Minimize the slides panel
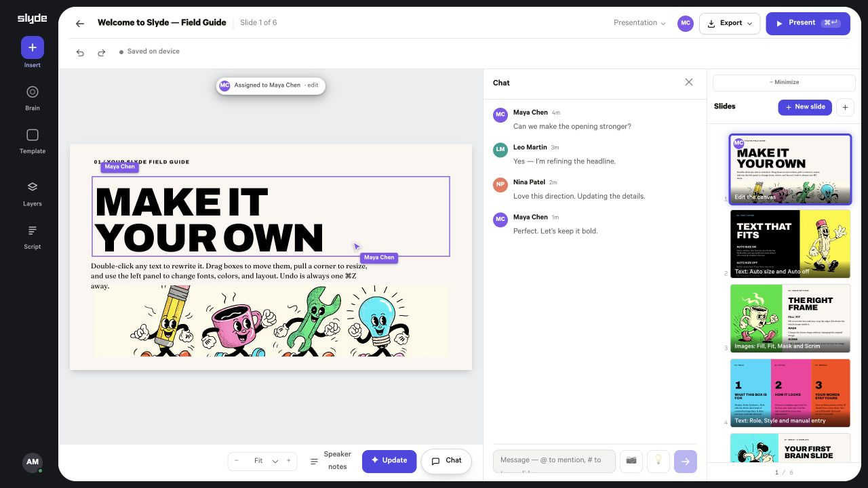The height and width of the screenshot is (488, 868). coord(784,83)
